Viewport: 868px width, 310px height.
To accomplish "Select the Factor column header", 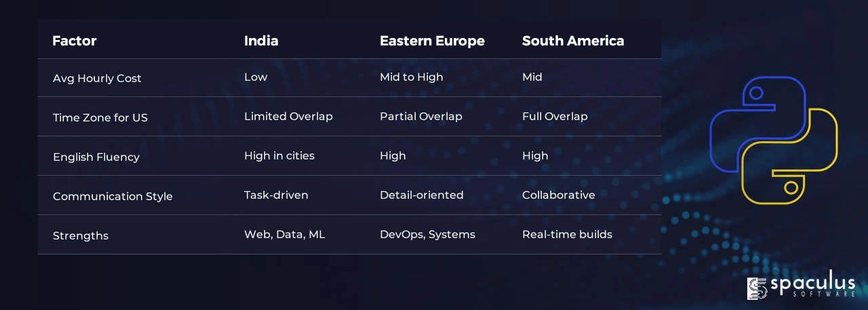I will pos(75,41).
